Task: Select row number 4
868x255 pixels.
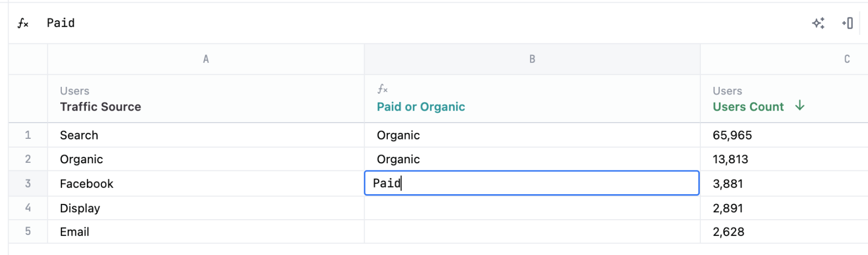Action: (28, 208)
